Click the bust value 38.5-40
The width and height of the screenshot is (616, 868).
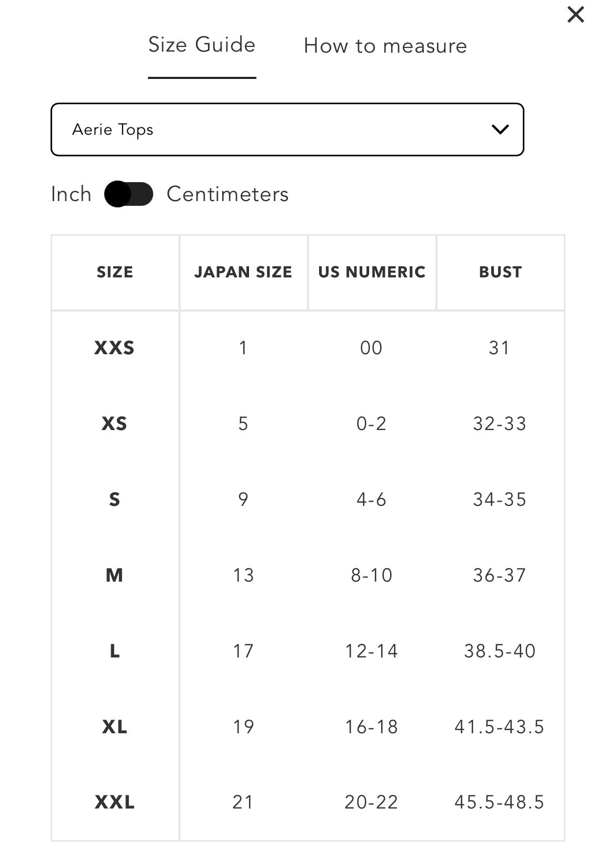(x=500, y=651)
